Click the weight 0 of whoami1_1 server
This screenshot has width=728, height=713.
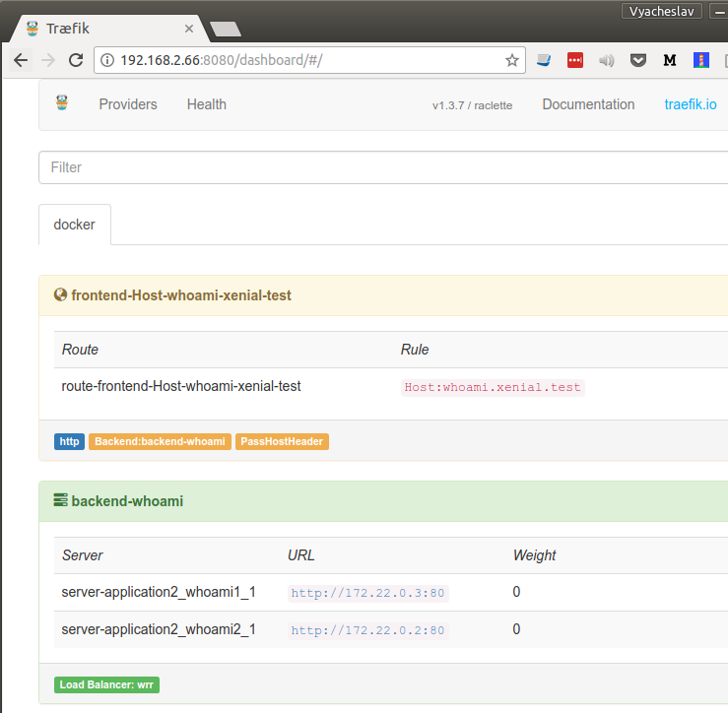[x=516, y=592]
